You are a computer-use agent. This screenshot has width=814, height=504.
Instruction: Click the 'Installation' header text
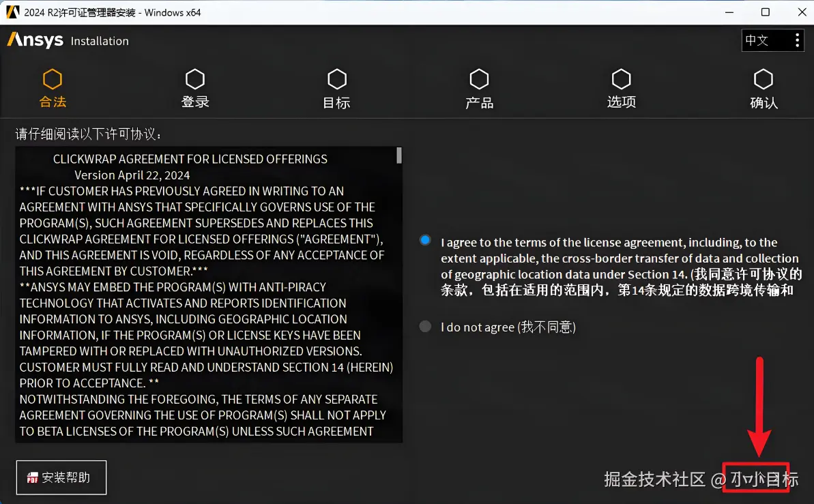pyautogui.click(x=100, y=41)
